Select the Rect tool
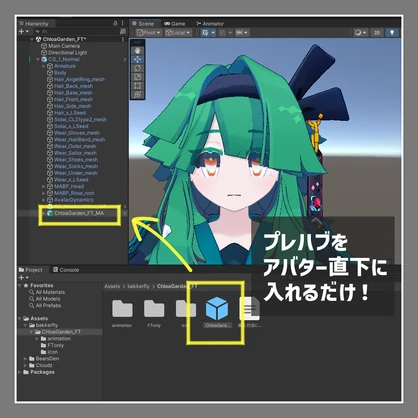 click(137, 86)
